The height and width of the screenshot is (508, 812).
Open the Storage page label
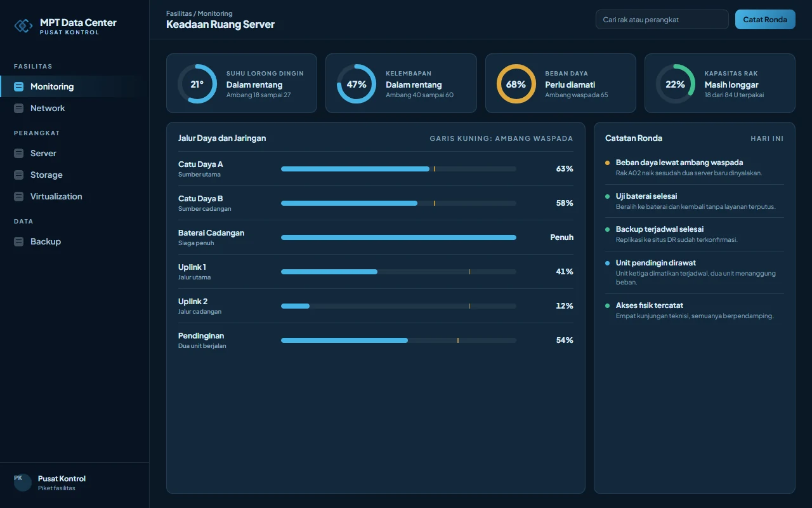[46, 175]
